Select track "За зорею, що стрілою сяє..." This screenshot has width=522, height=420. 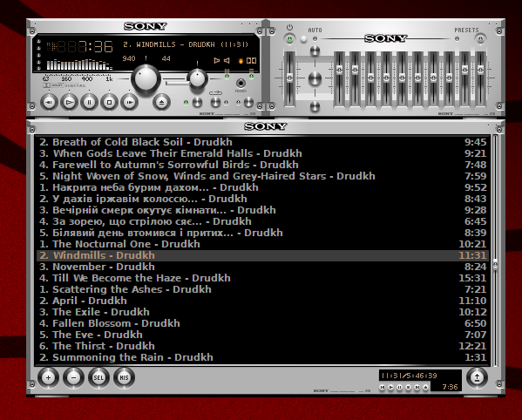[262, 221]
